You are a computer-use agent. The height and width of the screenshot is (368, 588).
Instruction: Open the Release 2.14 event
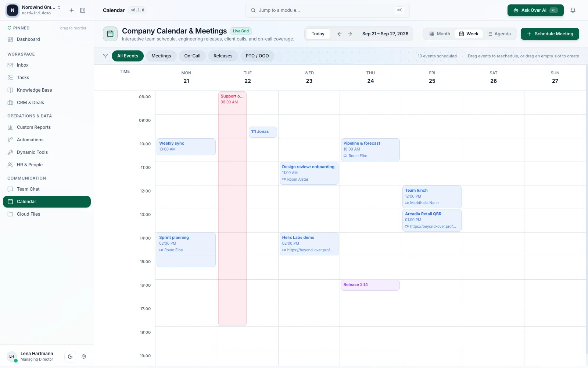tap(370, 285)
